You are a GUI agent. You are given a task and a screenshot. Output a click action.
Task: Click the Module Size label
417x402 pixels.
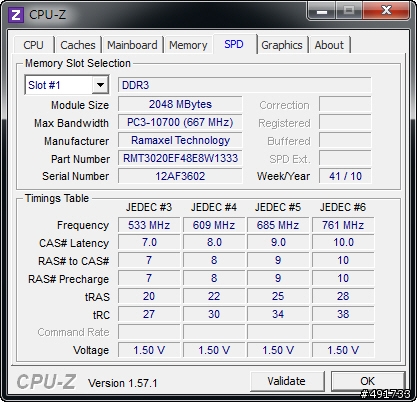(80, 105)
